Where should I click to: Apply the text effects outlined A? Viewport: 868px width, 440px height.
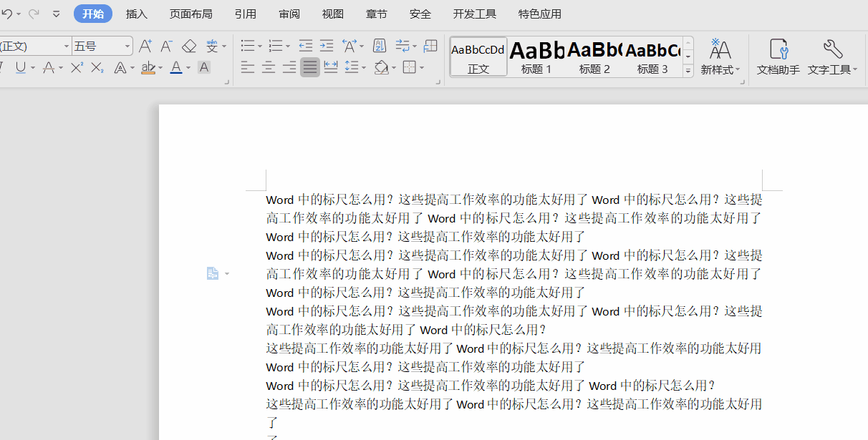click(120, 67)
